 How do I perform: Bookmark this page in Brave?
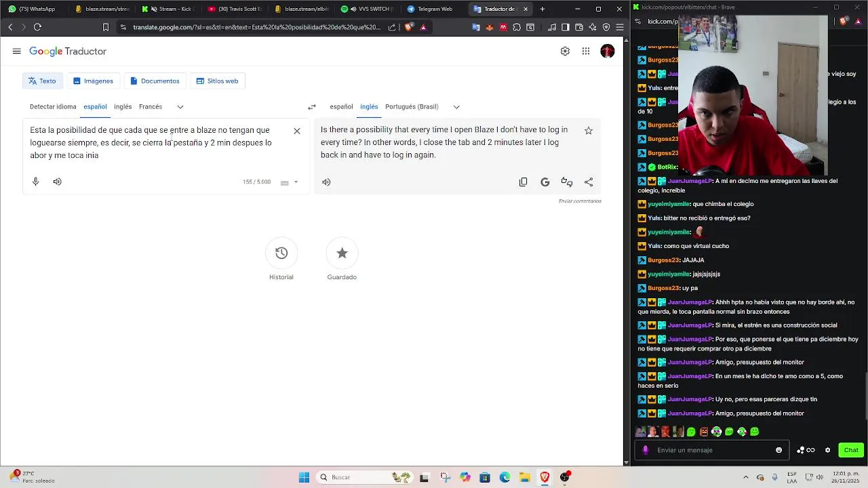tap(106, 27)
